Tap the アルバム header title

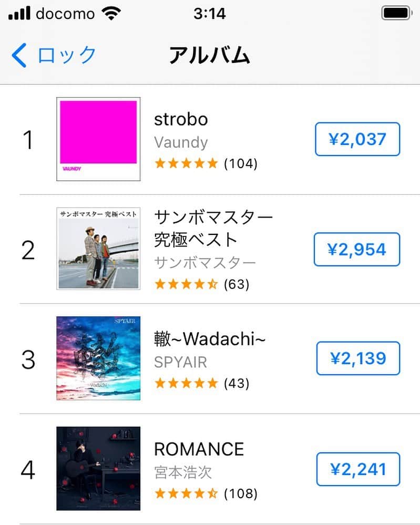(210, 55)
